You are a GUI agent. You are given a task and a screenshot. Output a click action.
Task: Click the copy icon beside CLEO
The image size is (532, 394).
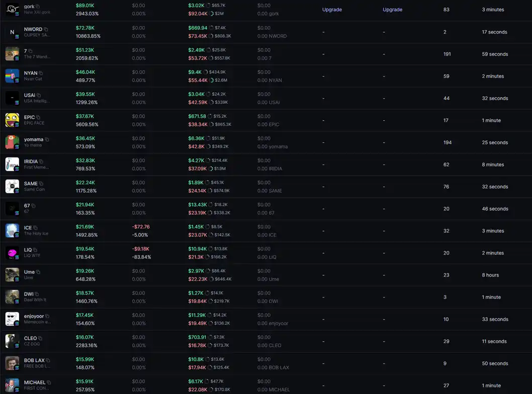pyautogui.click(x=40, y=338)
